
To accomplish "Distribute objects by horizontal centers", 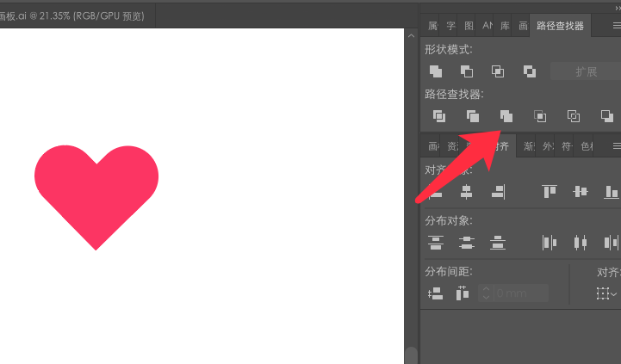I will coord(581,243).
